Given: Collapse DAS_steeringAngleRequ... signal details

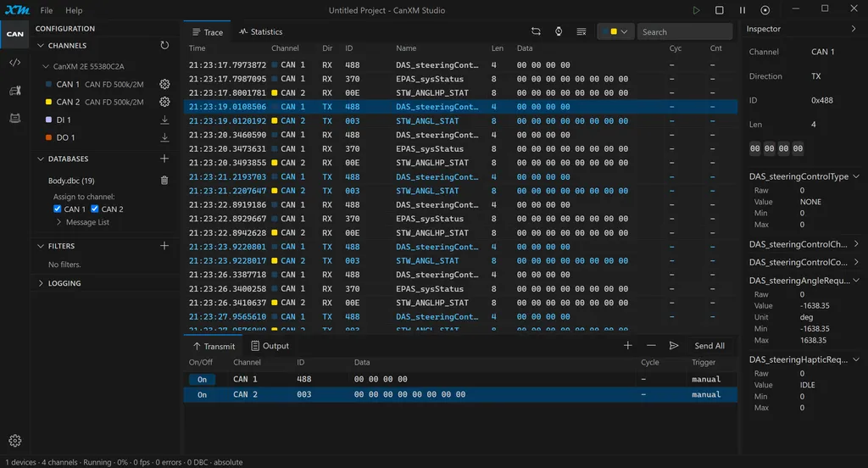Looking at the screenshot, I should [856, 281].
